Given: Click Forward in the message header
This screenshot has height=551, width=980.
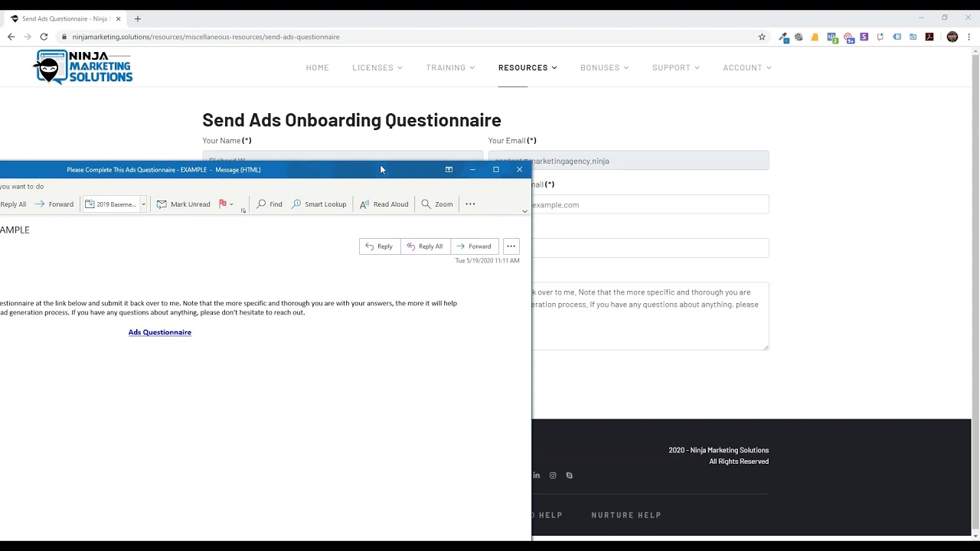Looking at the screenshot, I should pos(475,246).
